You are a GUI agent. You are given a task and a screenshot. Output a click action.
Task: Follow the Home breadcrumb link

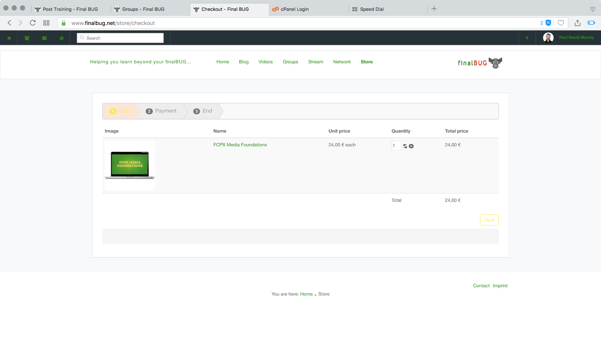(306, 294)
